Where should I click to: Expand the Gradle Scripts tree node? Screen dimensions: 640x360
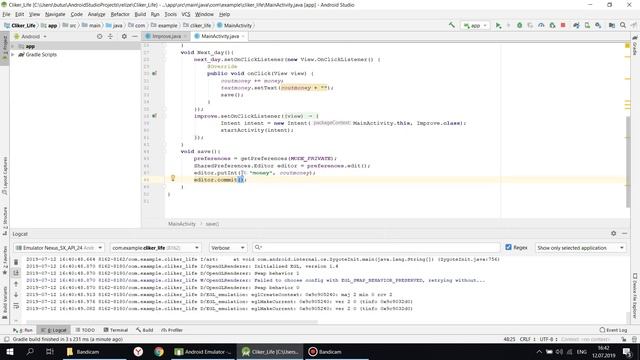coord(13,54)
